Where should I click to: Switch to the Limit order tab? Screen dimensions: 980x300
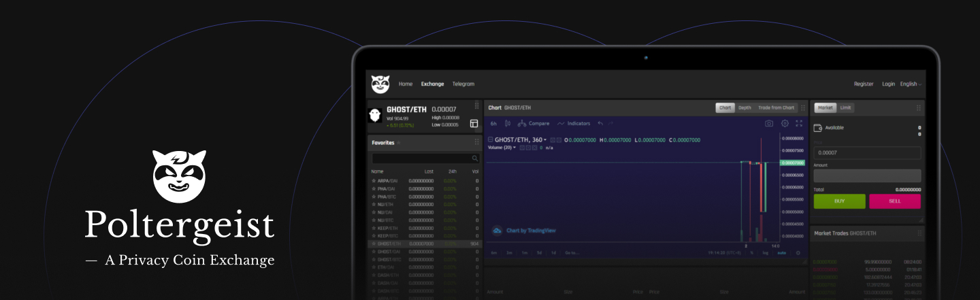(845, 107)
